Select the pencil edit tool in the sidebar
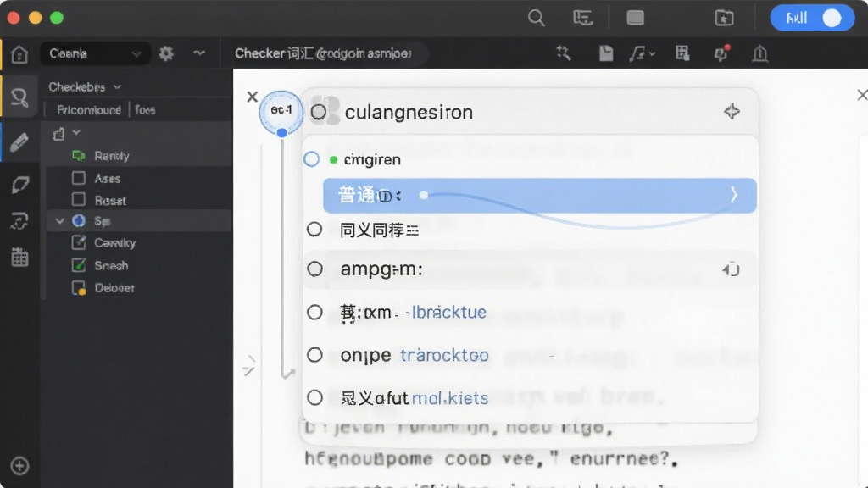This screenshot has height=488, width=868. (x=19, y=142)
